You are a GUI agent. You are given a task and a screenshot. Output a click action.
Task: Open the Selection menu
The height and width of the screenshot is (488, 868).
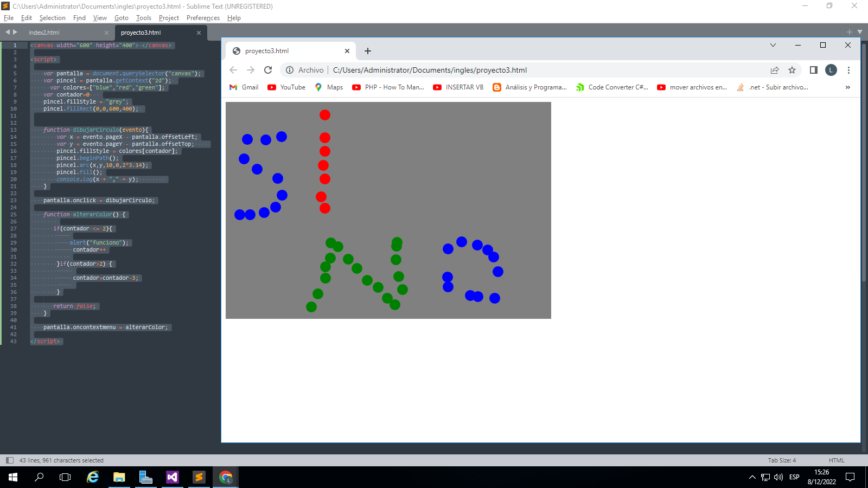coord(52,18)
